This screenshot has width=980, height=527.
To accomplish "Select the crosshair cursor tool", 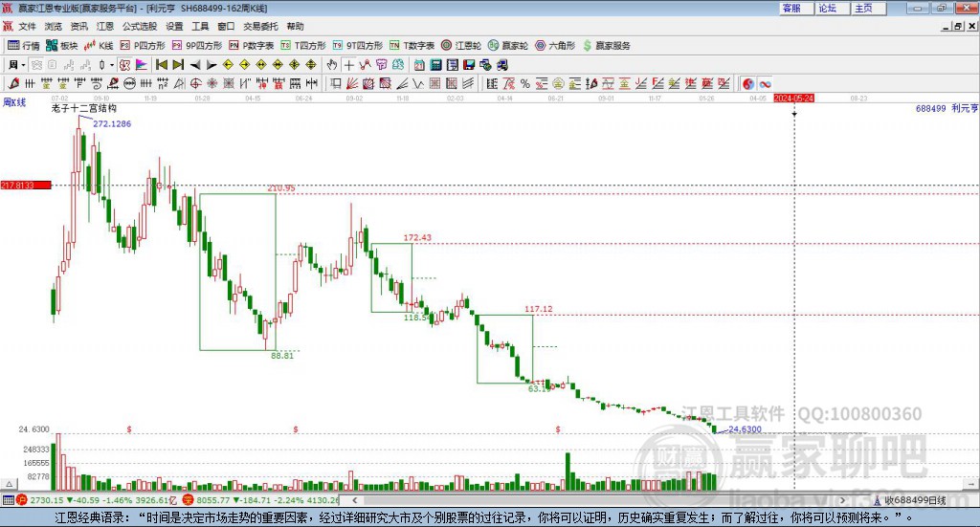I will click(x=348, y=65).
